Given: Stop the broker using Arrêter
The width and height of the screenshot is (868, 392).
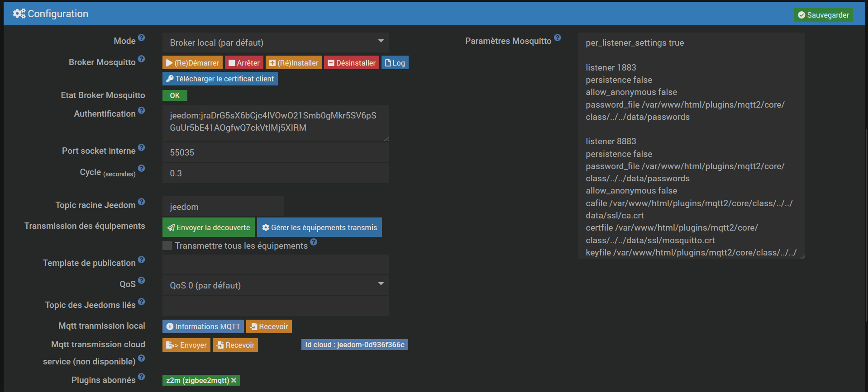Looking at the screenshot, I should tap(244, 63).
